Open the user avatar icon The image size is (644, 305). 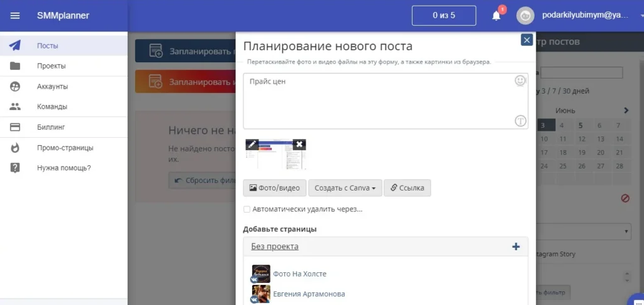(x=525, y=16)
